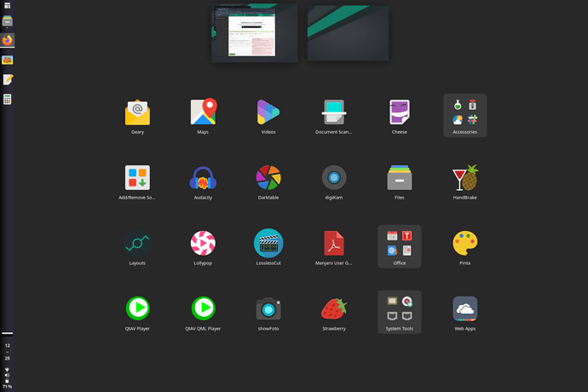Open Firefox from the left dock
The image size is (588, 392).
click(7, 40)
